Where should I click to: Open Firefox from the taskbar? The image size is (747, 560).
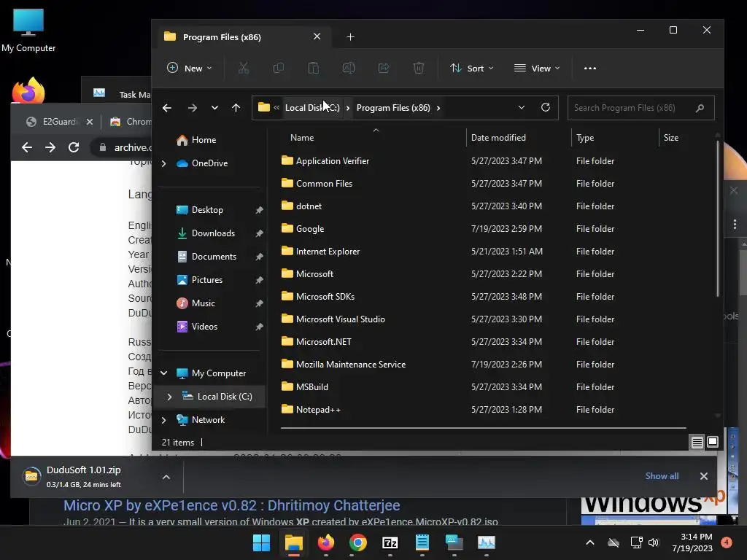tap(326, 542)
